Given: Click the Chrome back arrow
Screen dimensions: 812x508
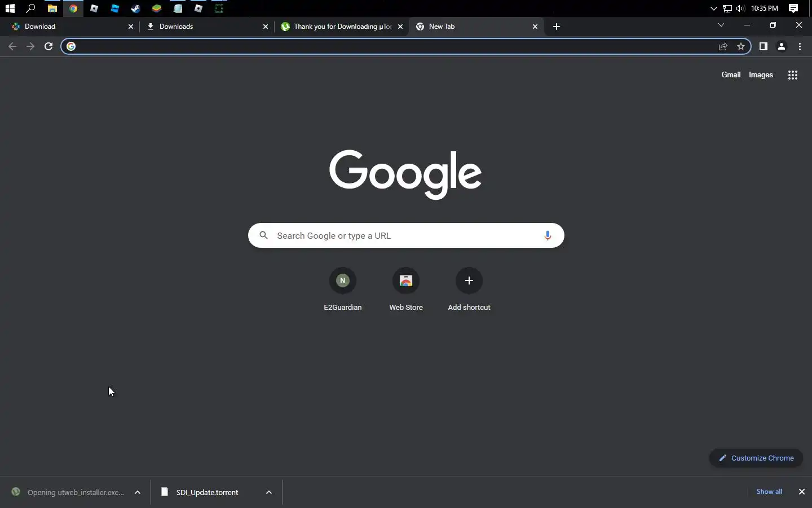Looking at the screenshot, I should point(12,46).
